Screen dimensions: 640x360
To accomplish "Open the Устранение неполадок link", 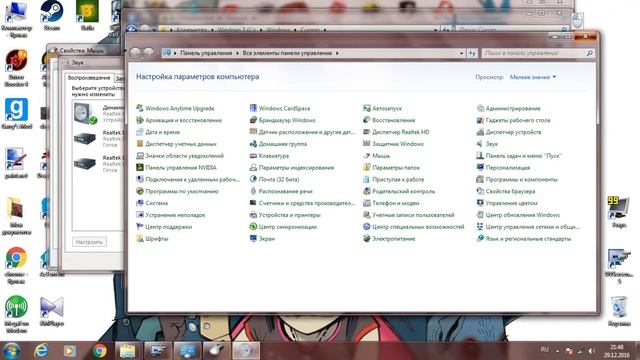I will (176, 215).
